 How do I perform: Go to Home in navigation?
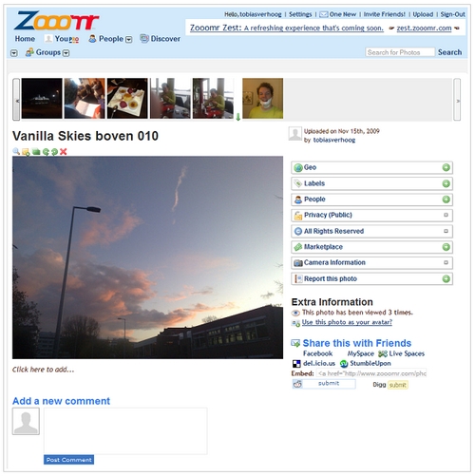pos(25,39)
